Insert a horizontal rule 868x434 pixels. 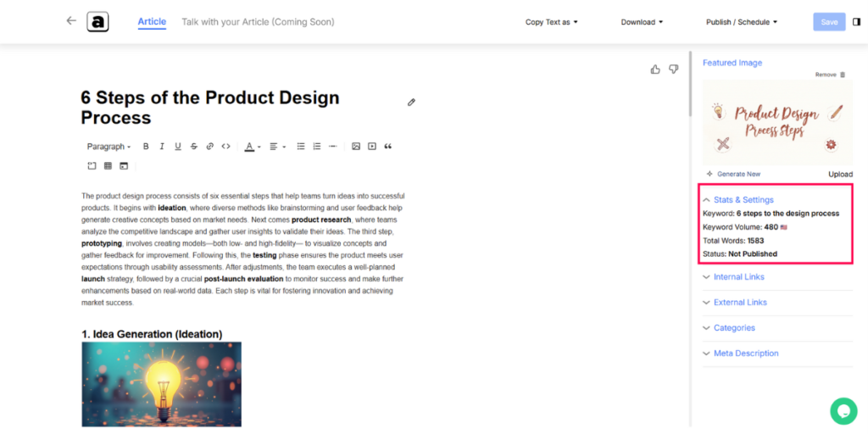click(x=332, y=147)
